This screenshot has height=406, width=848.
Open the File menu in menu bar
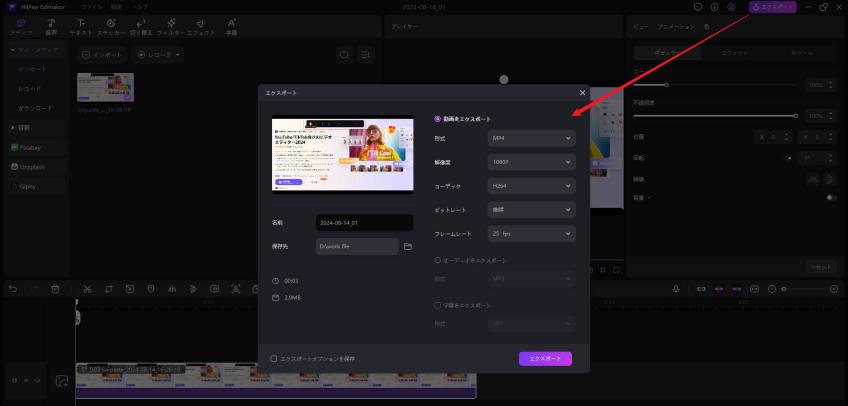[91, 6]
